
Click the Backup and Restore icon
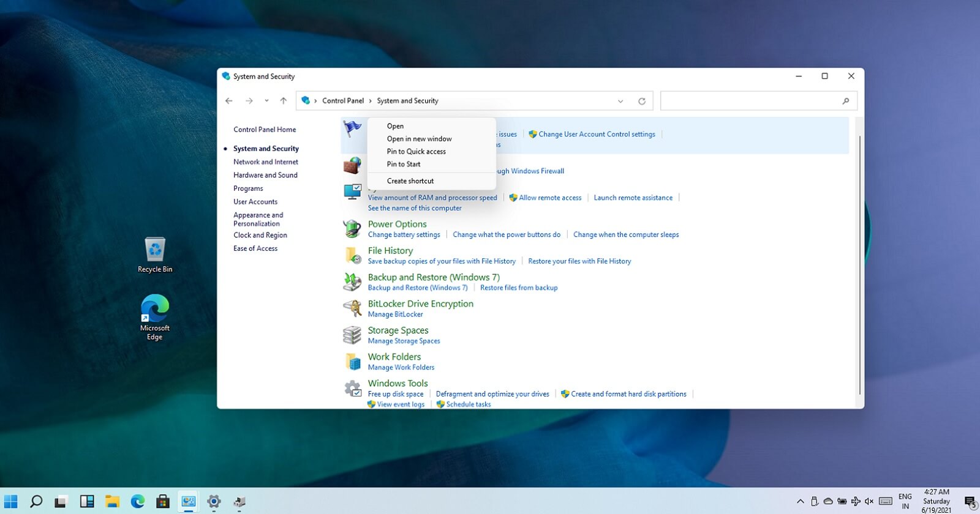pyautogui.click(x=352, y=281)
